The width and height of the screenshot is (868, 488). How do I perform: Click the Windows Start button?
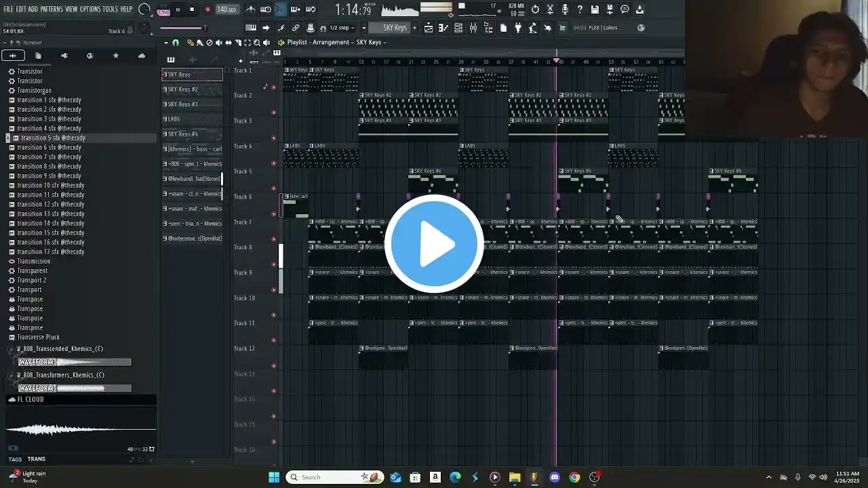click(x=274, y=477)
